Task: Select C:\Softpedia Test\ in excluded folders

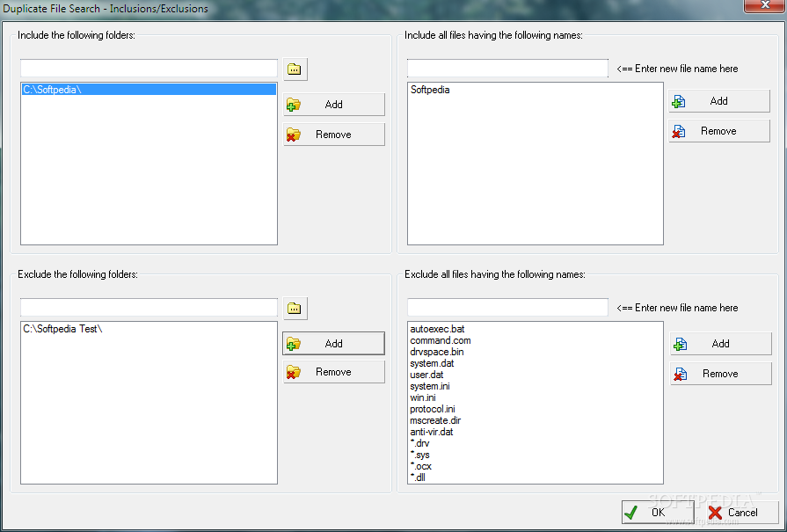Action: [x=149, y=329]
